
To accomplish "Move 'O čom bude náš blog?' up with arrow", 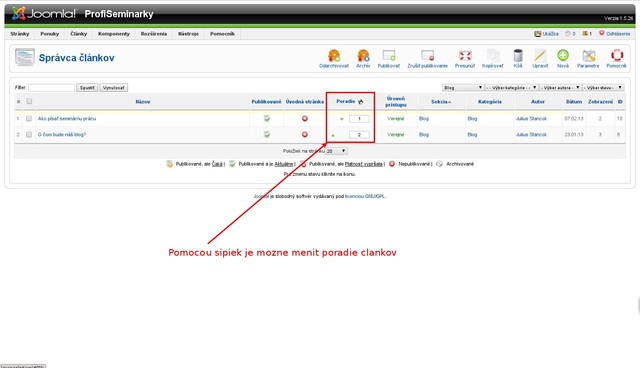I will [333, 135].
